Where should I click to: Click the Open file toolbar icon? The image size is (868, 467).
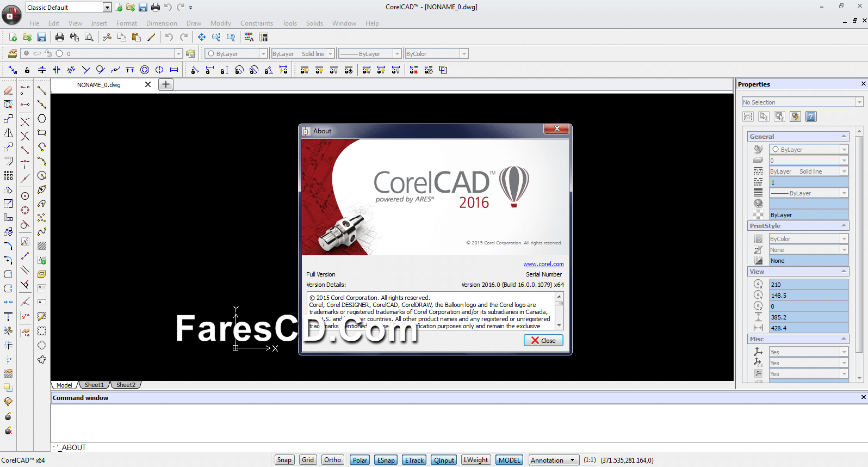pyautogui.click(x=27, y=37)
